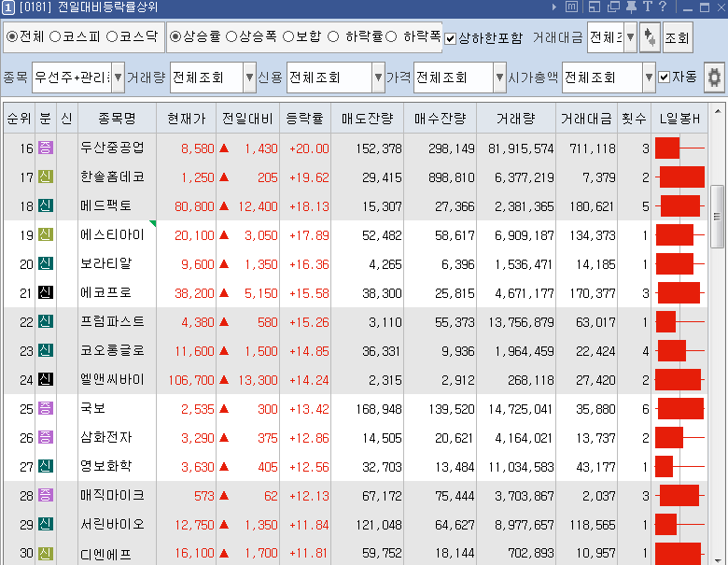Click the black 신 badge for 엘앤씨바이오
The width and height of the screenshot is (728, 565).
(45, 379)
